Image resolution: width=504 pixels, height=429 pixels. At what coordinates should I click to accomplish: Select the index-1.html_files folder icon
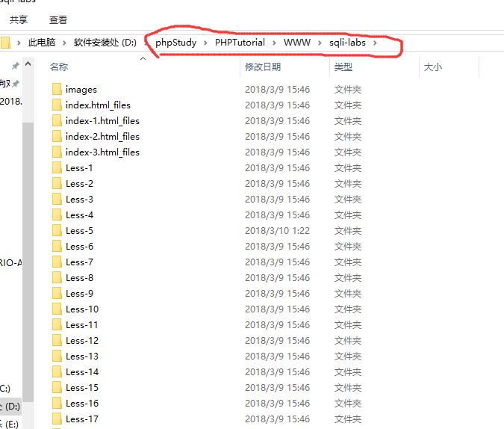point(57,120)
